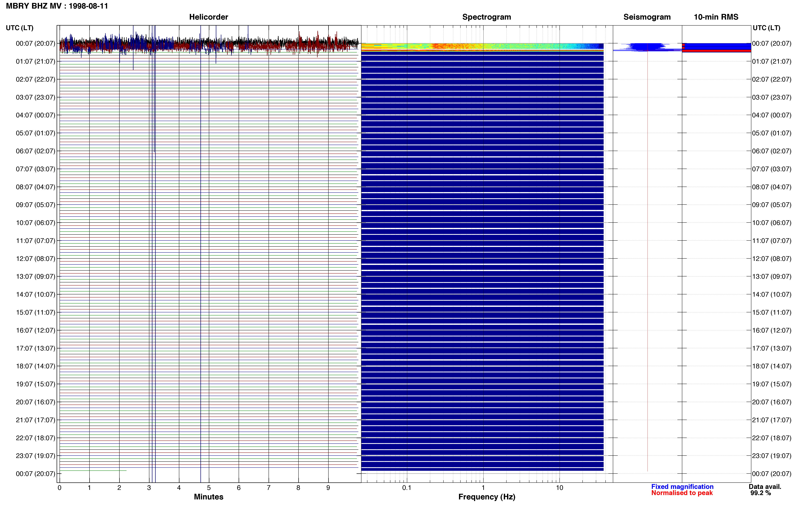Click the left time label '12:07 (08:07)'
The image size is (812, 508).
36,259
